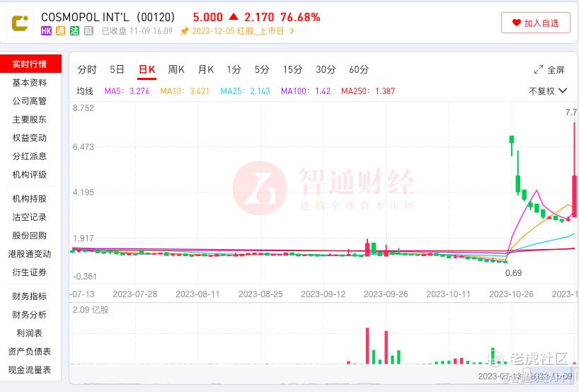Image resolution: width=579 pixels, height=392 pixels.
Task: Open 股份回购 in sidebar
Action: 30,236
